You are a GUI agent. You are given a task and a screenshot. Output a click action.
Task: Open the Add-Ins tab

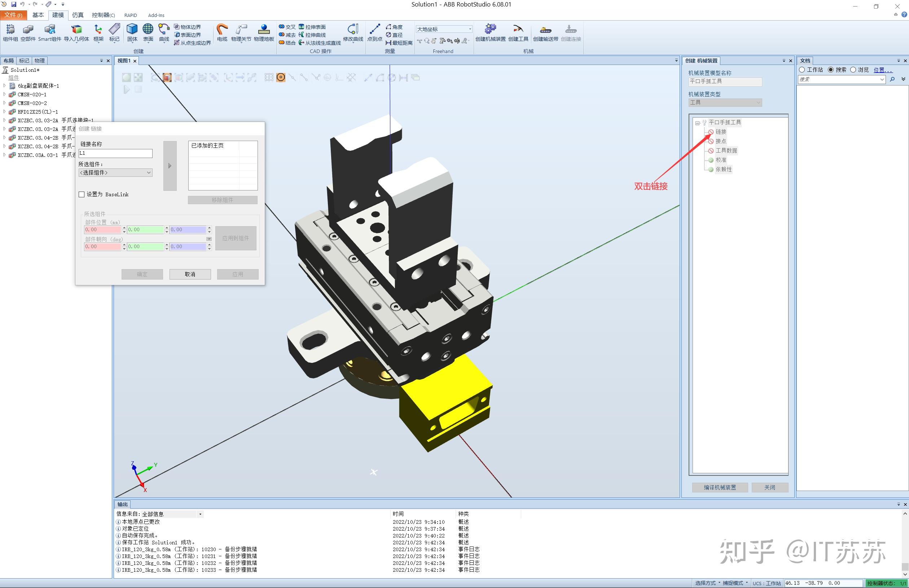click(156, 15)
